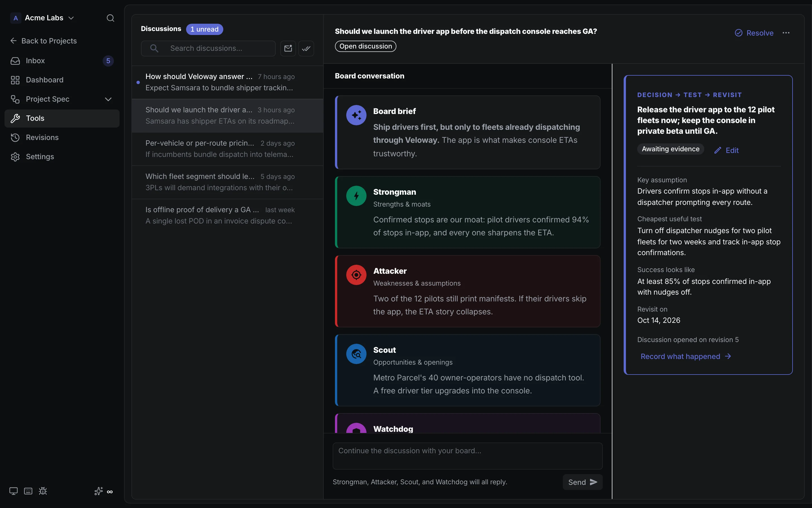The height and width of the screenshot is (508, 812).
Task: Click the Attacker card title
Action: pyautogui.click(x=390, y=271)
